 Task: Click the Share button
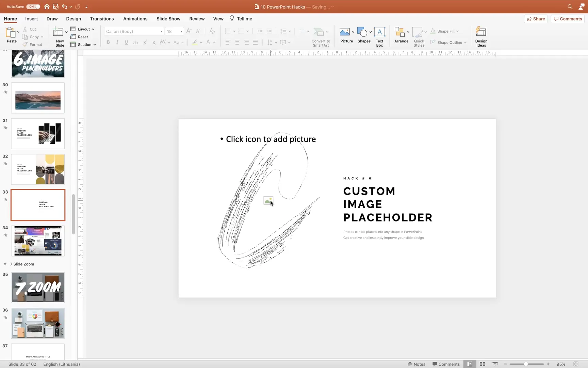pos(536,19)
